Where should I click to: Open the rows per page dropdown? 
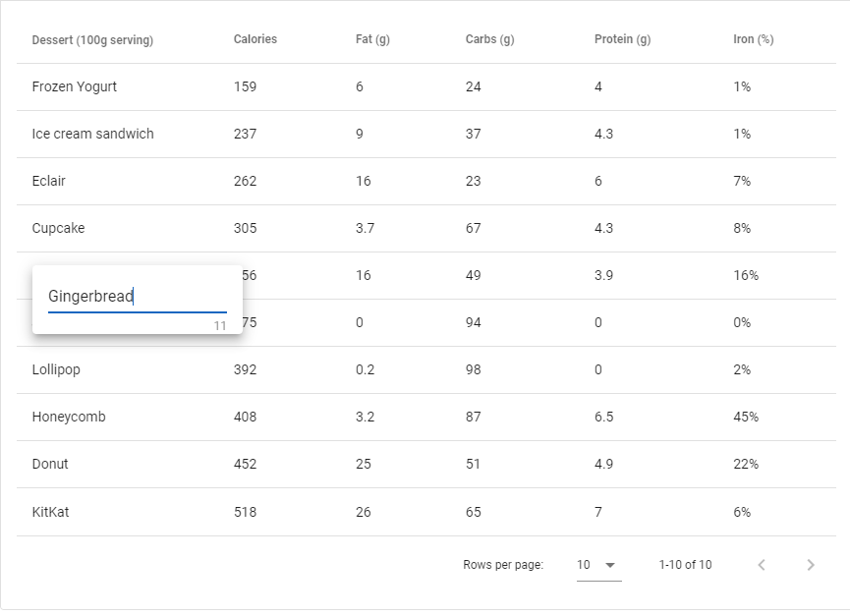pos(597,565)
